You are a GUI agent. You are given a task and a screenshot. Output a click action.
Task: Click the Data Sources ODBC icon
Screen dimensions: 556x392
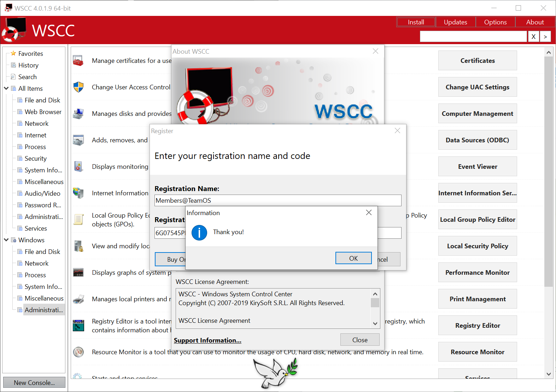(x=78, y=140)
